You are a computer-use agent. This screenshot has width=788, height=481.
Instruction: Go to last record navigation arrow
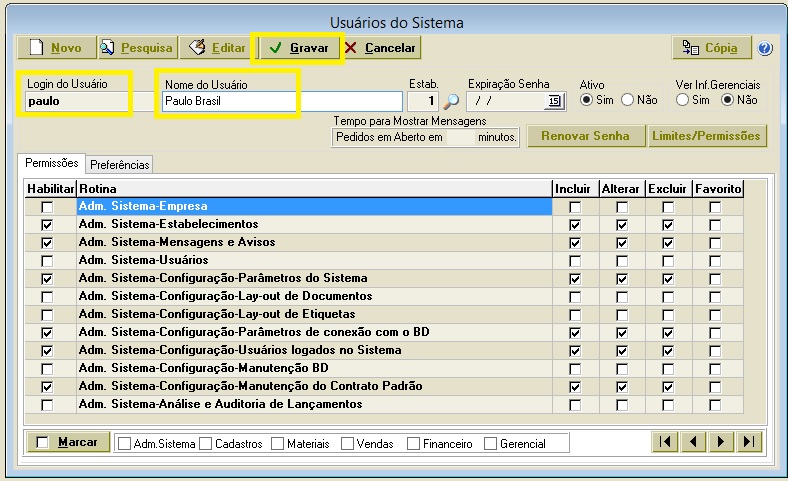(x=749, y=442)
